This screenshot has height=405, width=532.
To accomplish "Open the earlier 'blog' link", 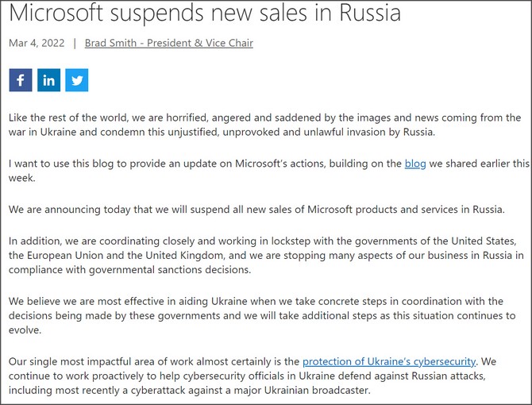I will (x=415, y=164).
